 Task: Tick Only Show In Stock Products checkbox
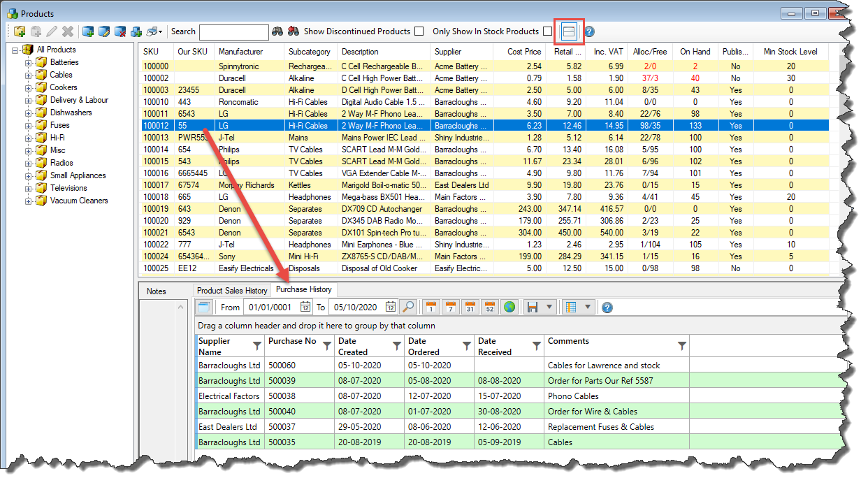[x=547, y=31]
